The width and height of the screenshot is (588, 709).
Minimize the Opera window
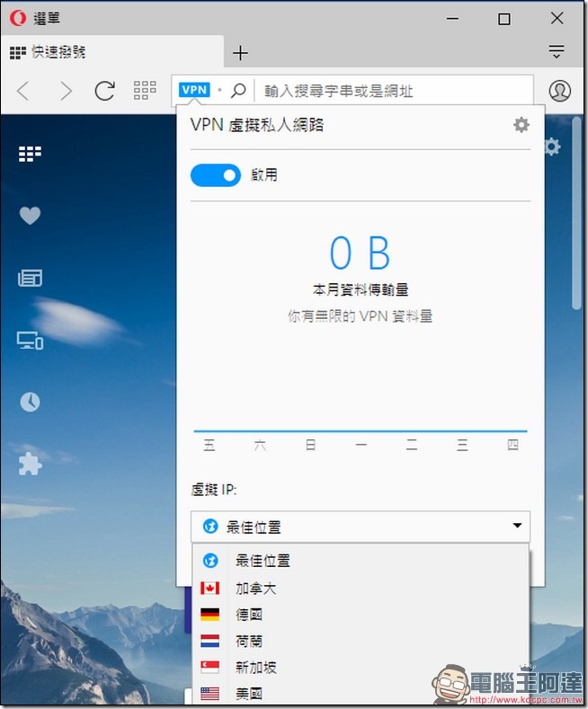(452, 19)
